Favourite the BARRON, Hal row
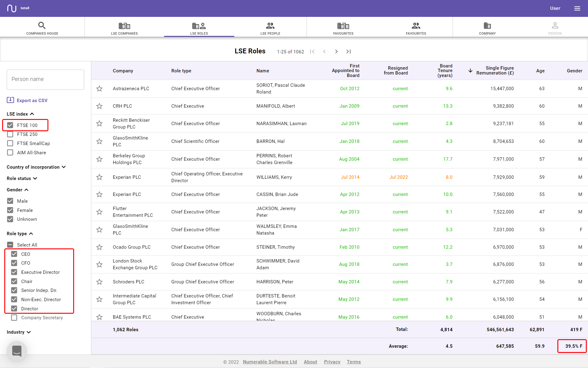Viewport: 588px width, 368px height. (x=99, y=141)
